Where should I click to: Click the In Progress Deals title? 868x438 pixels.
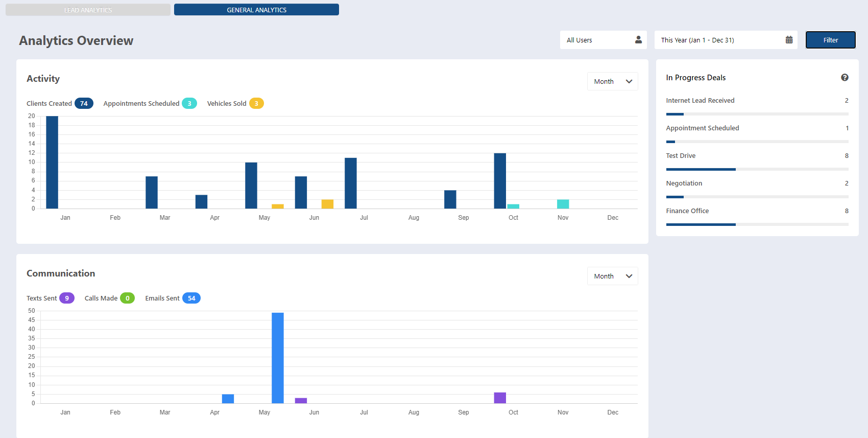696,78
